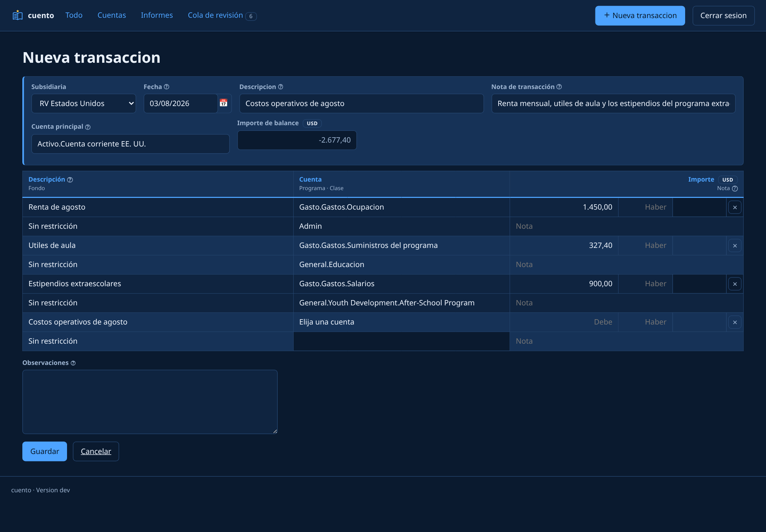The width and height of the screenshot is (766, 532).
Task: Edit Sin restricción fund under Utiles de aula
Action: 158,265
